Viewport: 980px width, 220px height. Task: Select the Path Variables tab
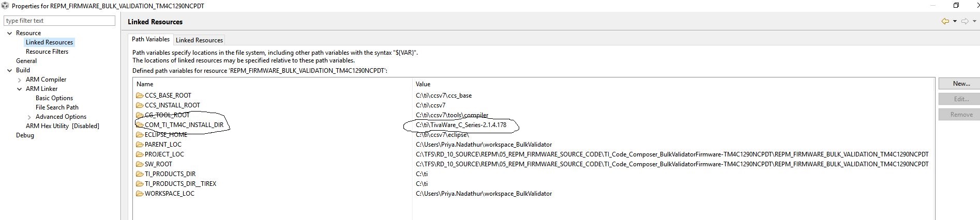[x=150, y=39]
